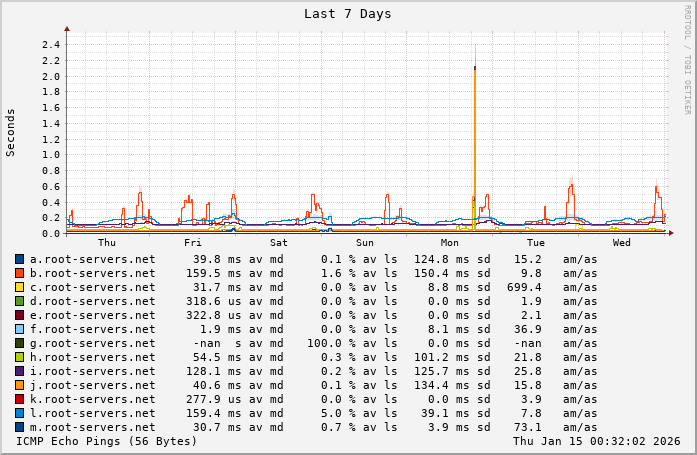Click the "Seconds" vertical axis label
Viewport: 697px width, 455px height.
point(11,132)
